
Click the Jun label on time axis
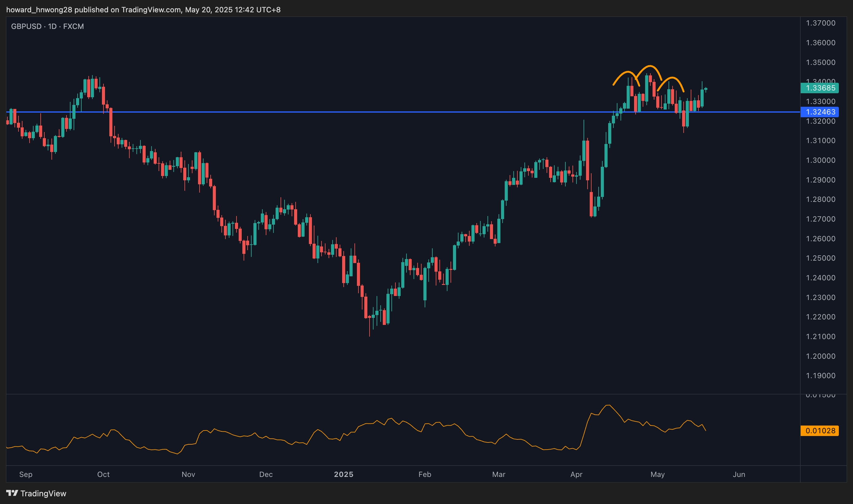point(739,474)
